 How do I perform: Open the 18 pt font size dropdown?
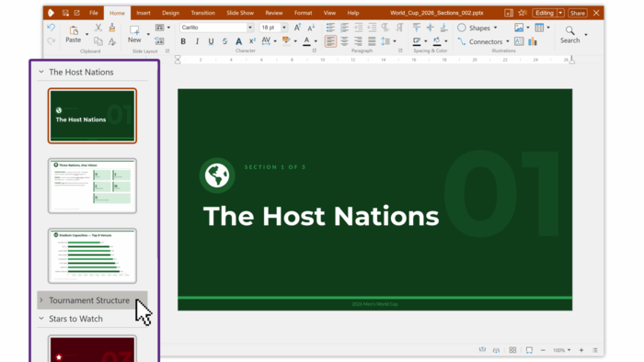point(283,28)
